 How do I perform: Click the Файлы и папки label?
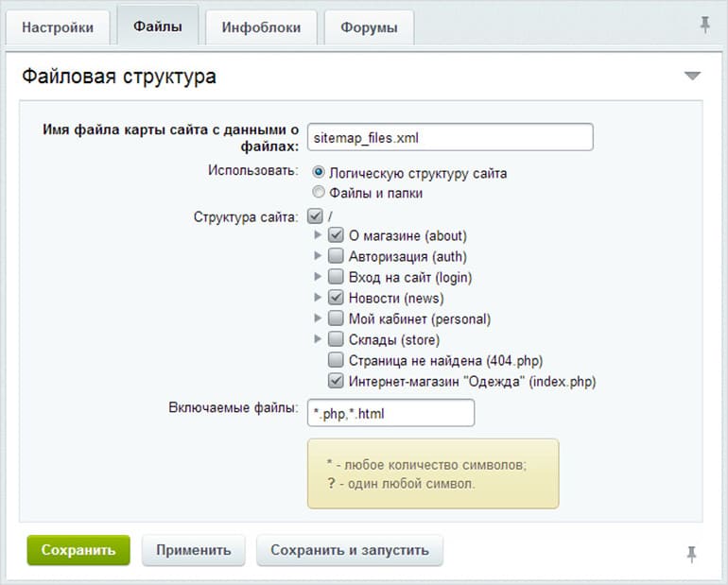[x=375, y=193]
